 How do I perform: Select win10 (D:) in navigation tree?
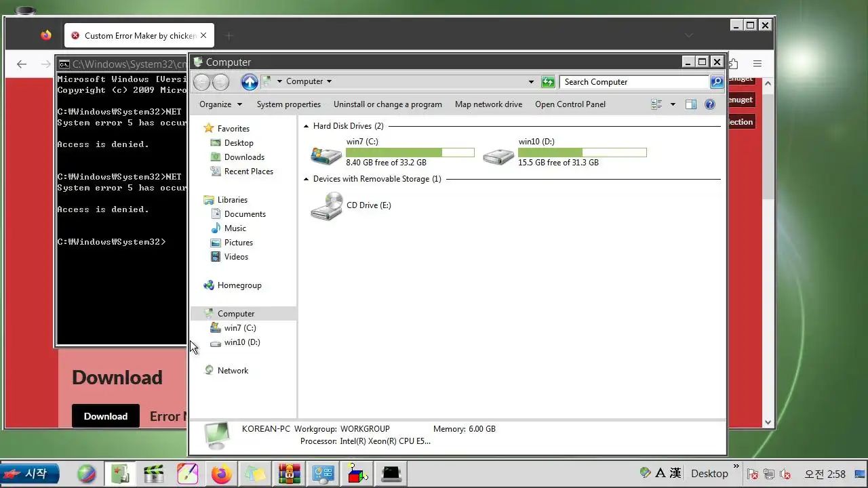(242, 342)
